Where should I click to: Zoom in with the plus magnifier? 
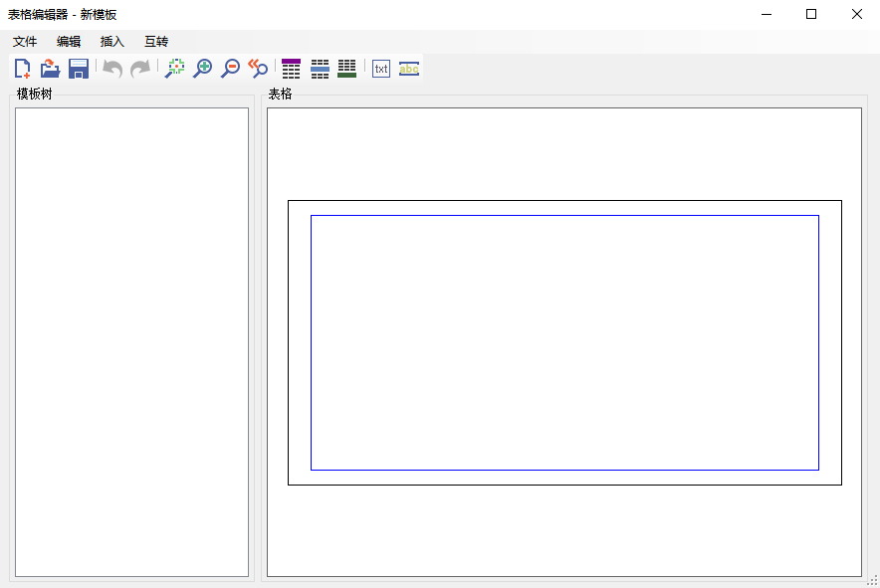click(x=203, y=69)
